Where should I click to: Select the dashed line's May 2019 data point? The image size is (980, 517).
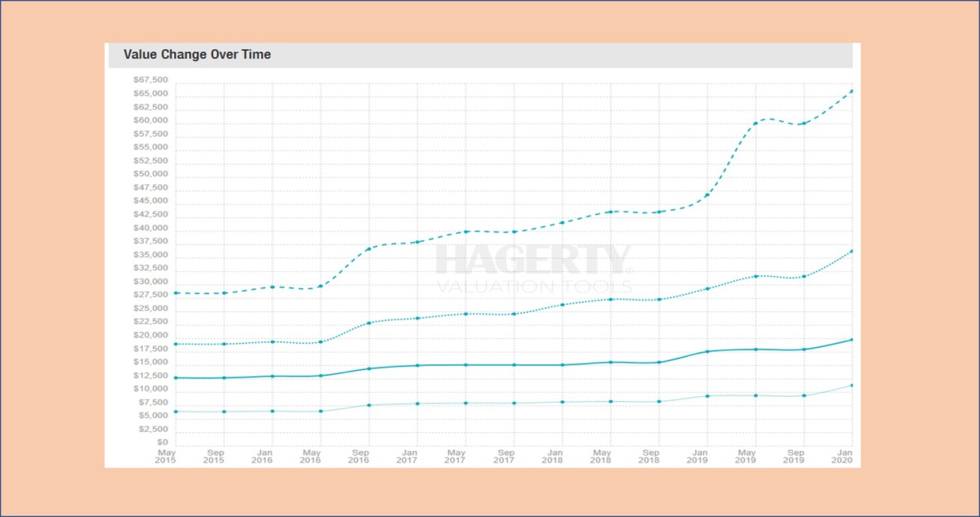point(755,123)
